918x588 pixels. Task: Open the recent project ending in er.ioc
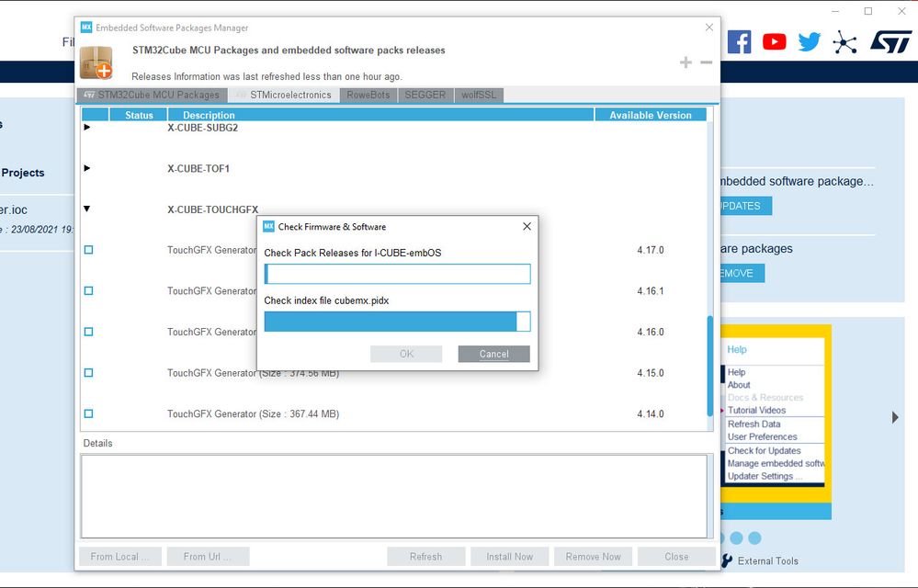coord(14,209)
